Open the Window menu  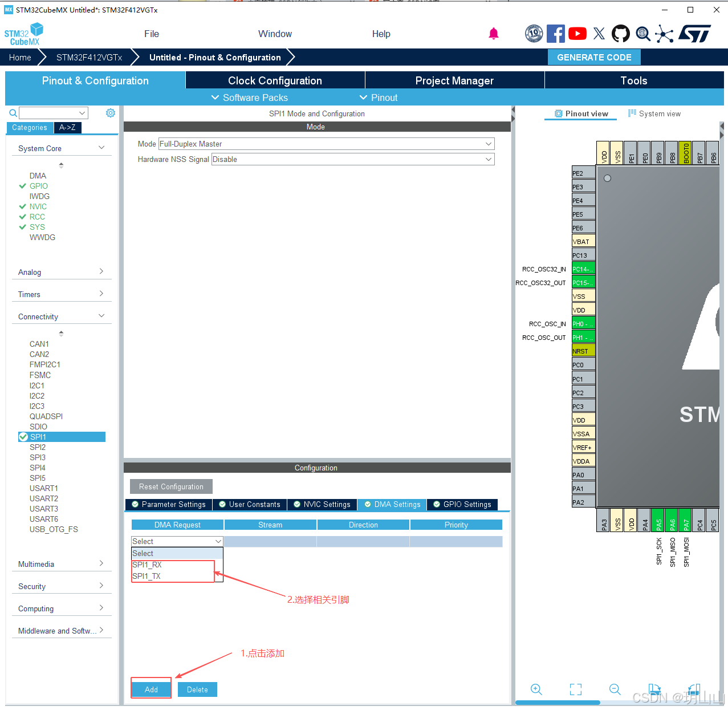275,34
